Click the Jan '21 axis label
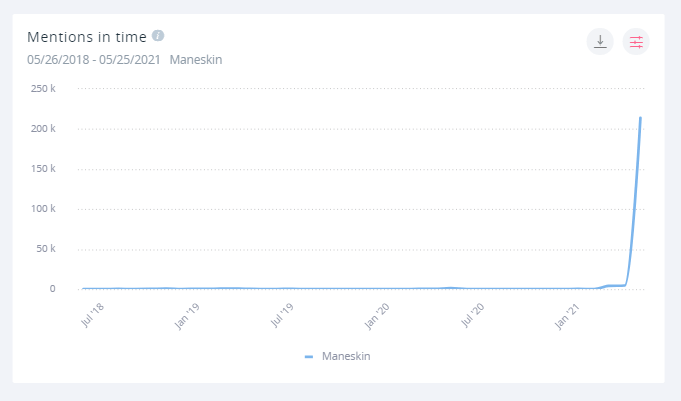This screenshot has width=681, height=401. [566, 316]
